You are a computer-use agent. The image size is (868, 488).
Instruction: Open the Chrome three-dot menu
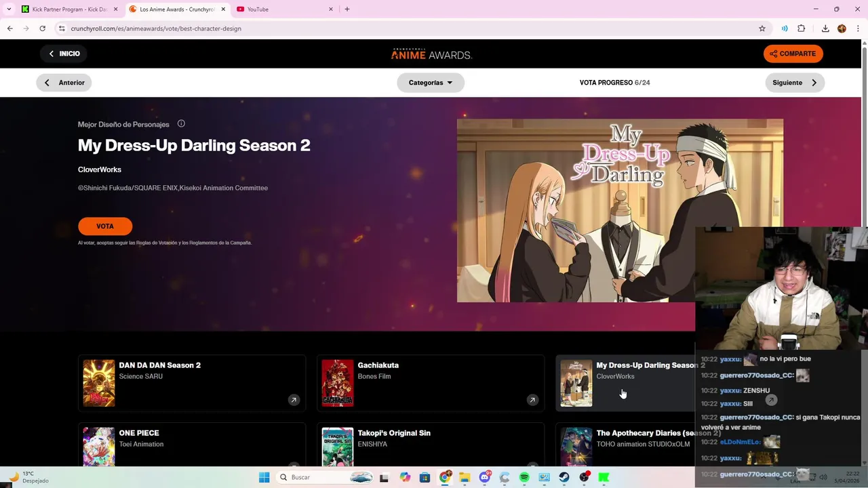859,28
